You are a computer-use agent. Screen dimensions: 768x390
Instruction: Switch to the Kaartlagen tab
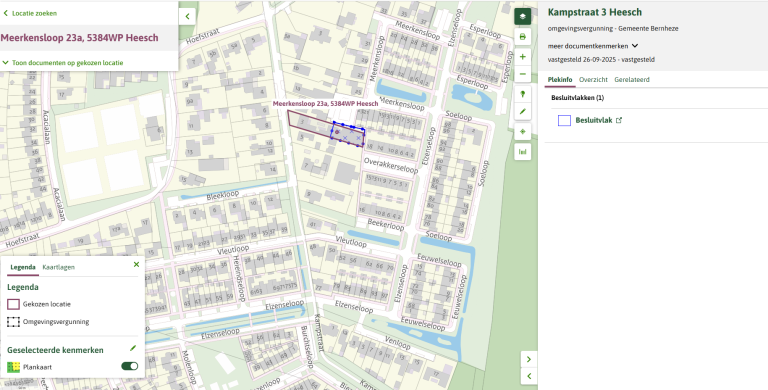59,267
